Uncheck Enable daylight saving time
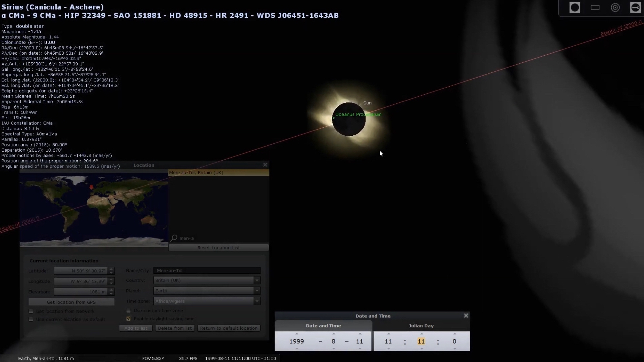The width and height of the screenshot is (644, 362). pyautogui.click(x=129, y=319)
